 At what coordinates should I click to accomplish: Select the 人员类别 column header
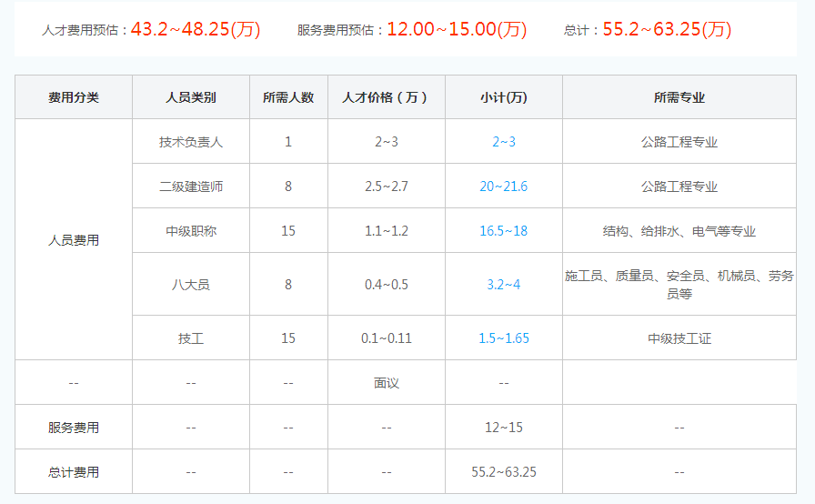pos(191,97)
